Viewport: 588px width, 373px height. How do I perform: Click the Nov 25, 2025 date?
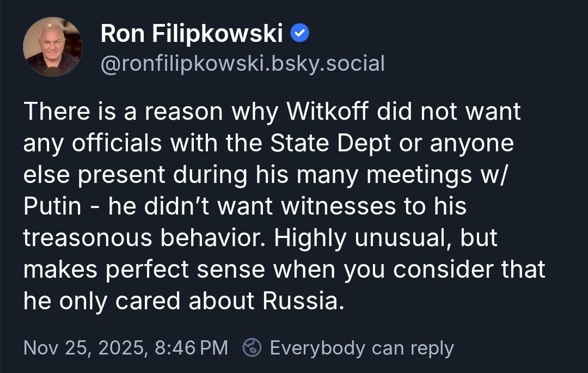coord(85,347)
